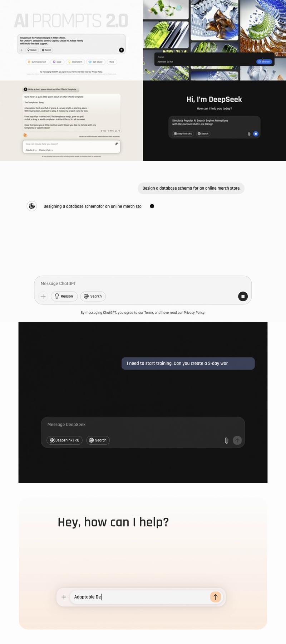
Task: Click into the Message DeepSeek text field
Action: 143,425
